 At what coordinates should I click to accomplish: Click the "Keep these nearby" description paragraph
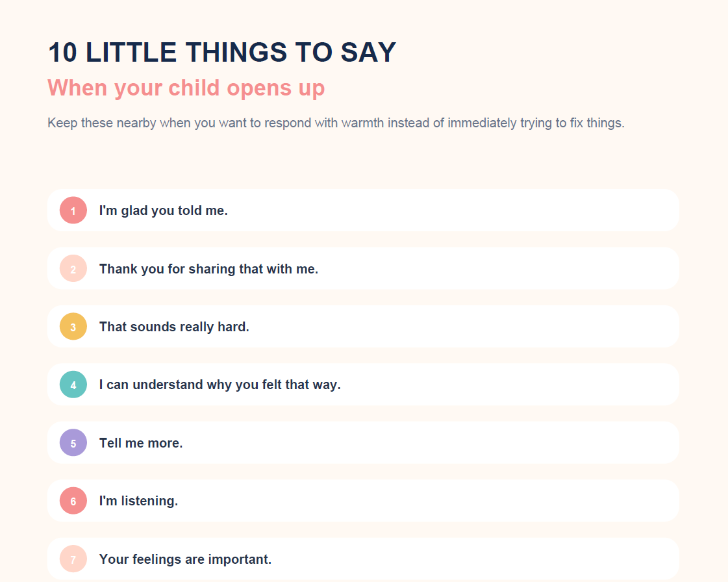click(x=336, y=123)
